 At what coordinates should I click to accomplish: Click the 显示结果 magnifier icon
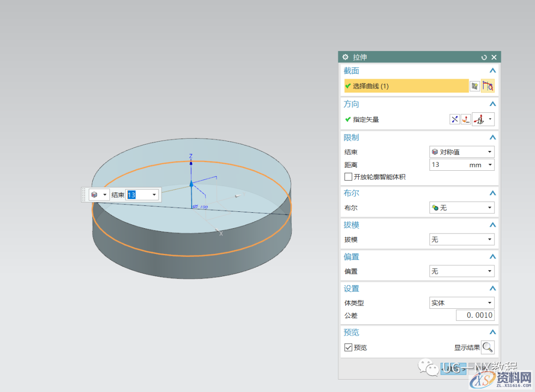click(x=487, y=347)
